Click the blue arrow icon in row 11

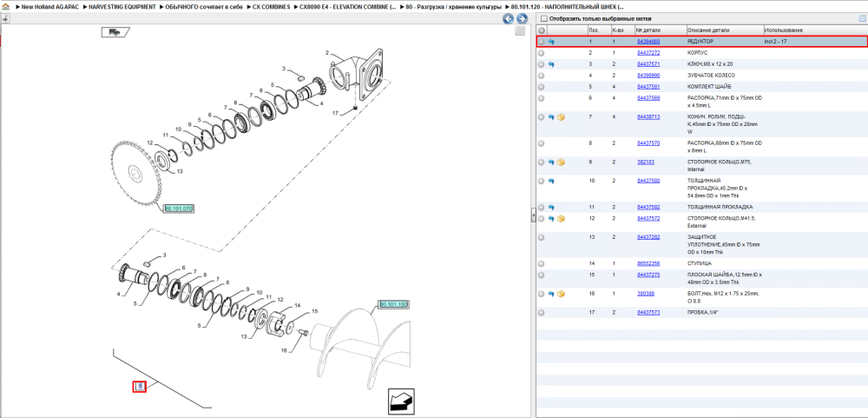[x=551, y=208]
